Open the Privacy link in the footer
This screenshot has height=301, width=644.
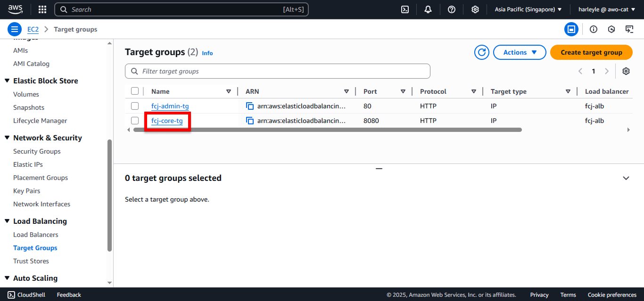[539, 295]
